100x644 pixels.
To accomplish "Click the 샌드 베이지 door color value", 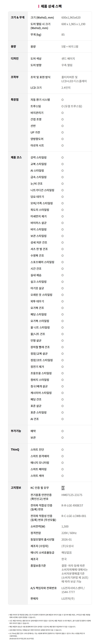I will pos(68,58).
